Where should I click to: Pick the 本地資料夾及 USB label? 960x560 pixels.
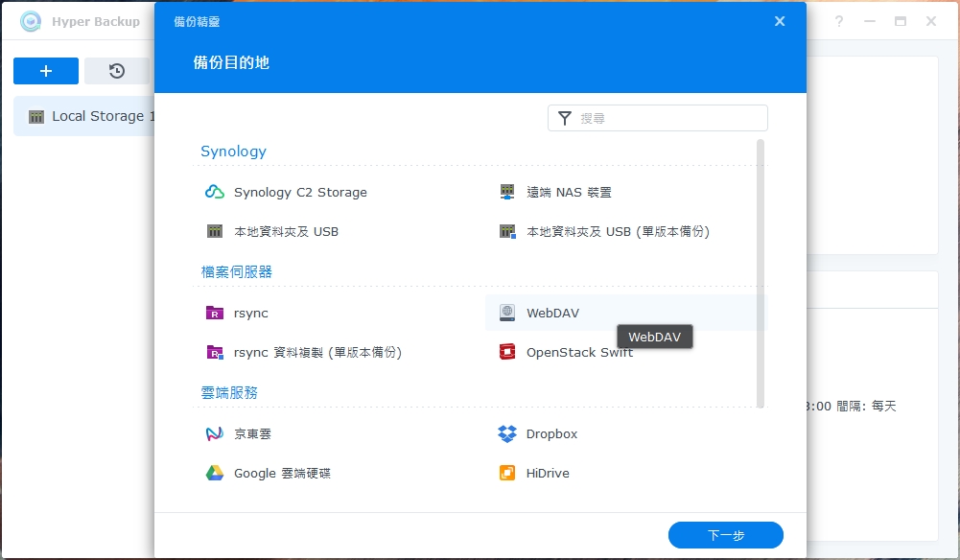pos(286,231)
